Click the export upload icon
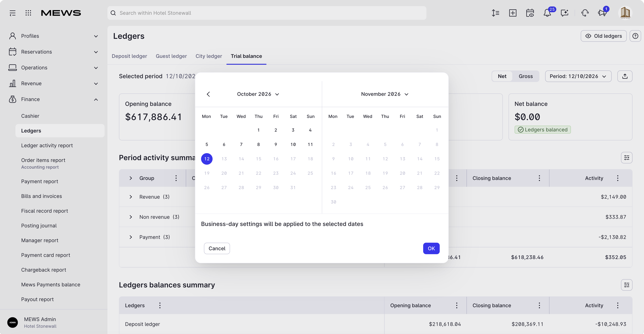This screenshot has height=334, width=644. [x=625, y=76]
